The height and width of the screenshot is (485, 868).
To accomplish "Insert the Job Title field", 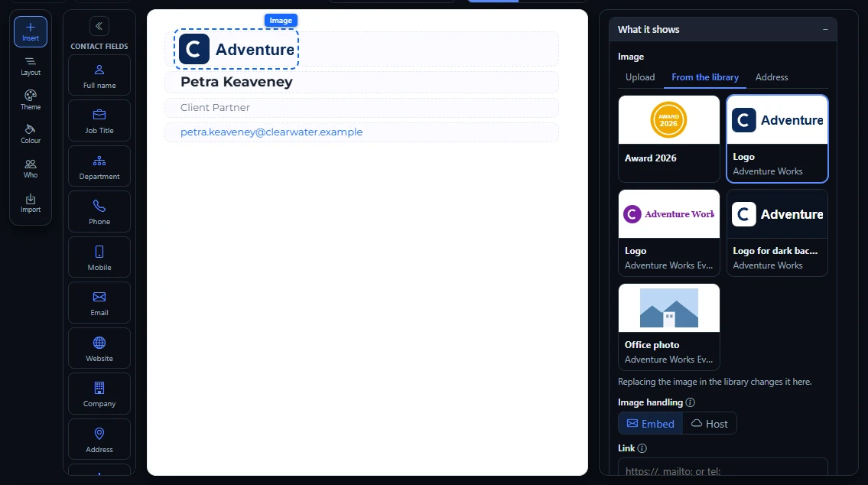I will click(x=99, y=121).
